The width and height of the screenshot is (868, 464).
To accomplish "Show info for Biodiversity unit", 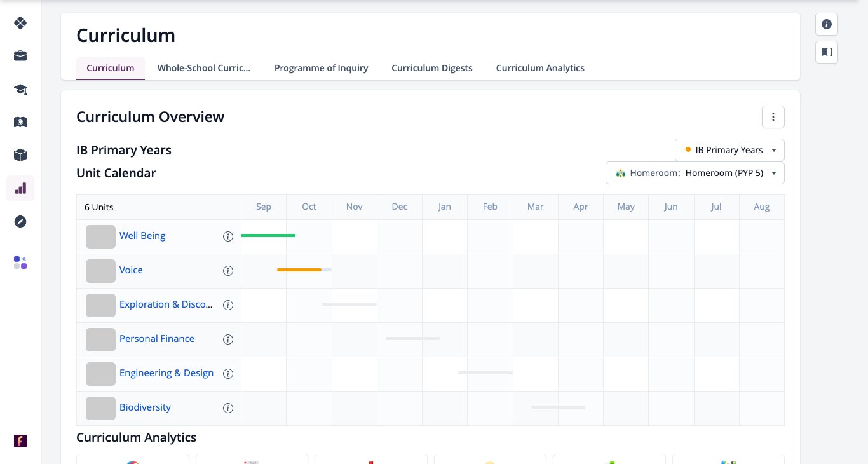I will tap(228, 408).
